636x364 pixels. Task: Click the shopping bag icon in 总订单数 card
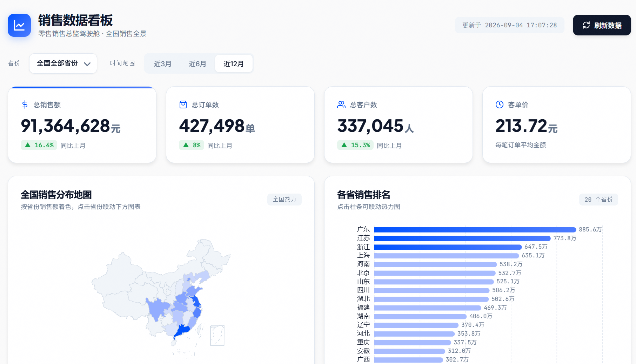pos(183,105)
